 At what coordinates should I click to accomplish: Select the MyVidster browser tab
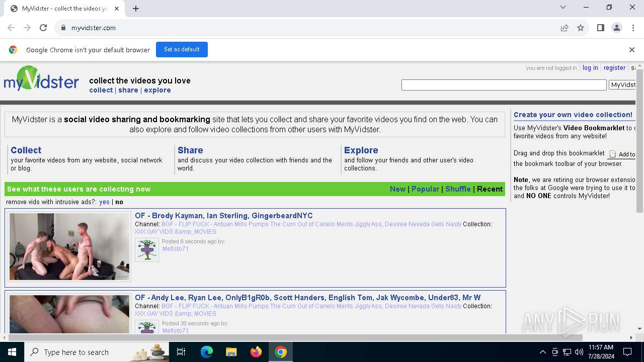[x=64, y=9]
